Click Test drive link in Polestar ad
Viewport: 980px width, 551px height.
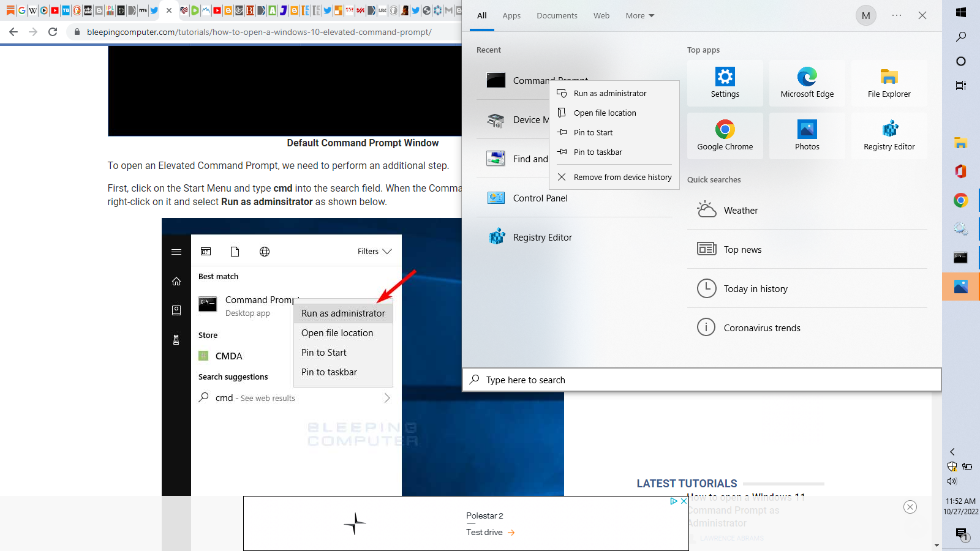491,533
